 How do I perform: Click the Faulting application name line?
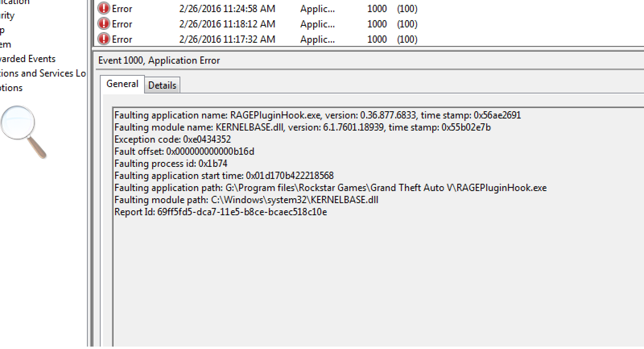[318, 115]
